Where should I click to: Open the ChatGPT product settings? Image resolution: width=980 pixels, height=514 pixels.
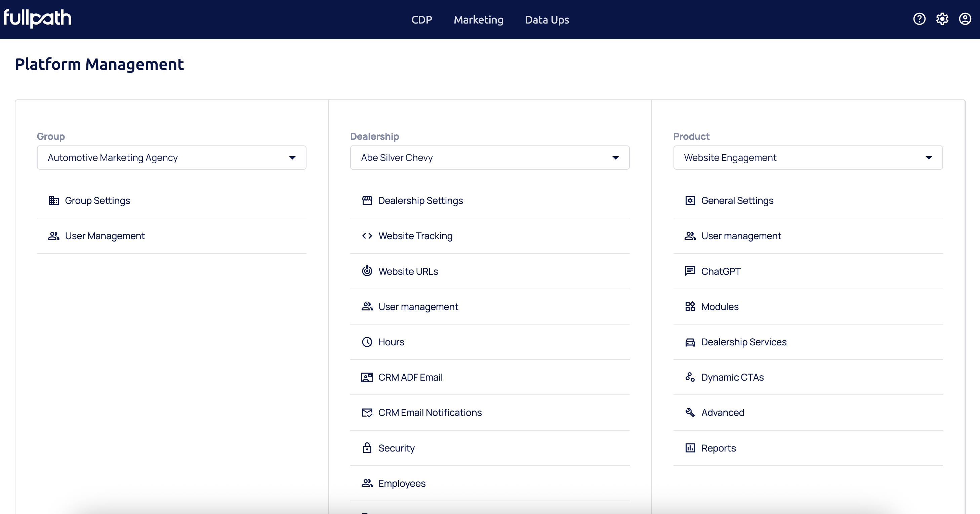[x=721, y=271]
